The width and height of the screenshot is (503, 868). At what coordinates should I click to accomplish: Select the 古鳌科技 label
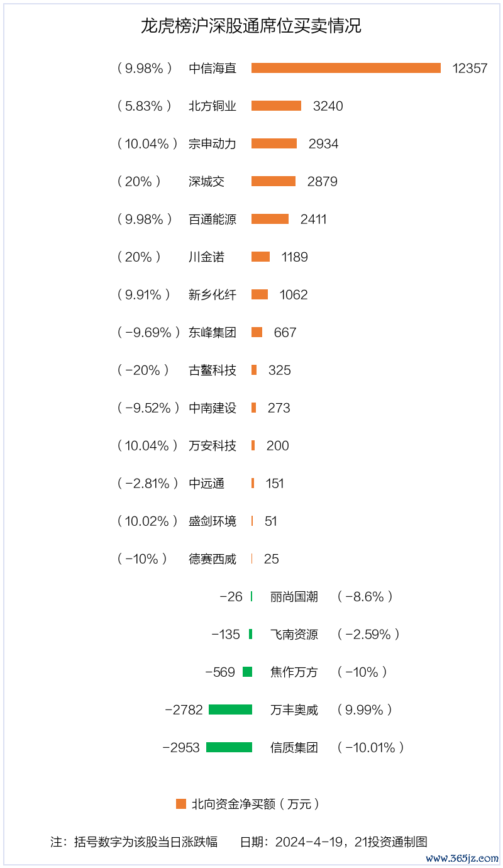pos(213,370)
